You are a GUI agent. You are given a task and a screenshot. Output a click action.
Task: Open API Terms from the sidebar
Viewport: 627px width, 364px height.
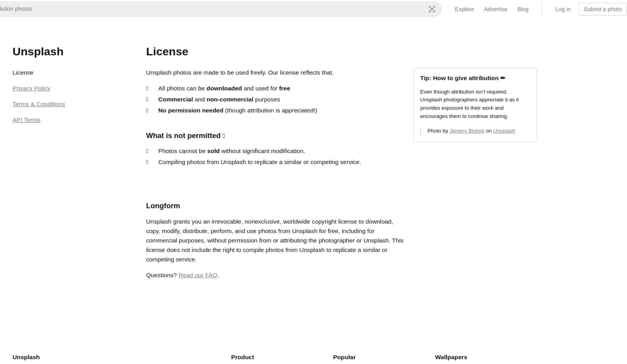click(26, 120)
